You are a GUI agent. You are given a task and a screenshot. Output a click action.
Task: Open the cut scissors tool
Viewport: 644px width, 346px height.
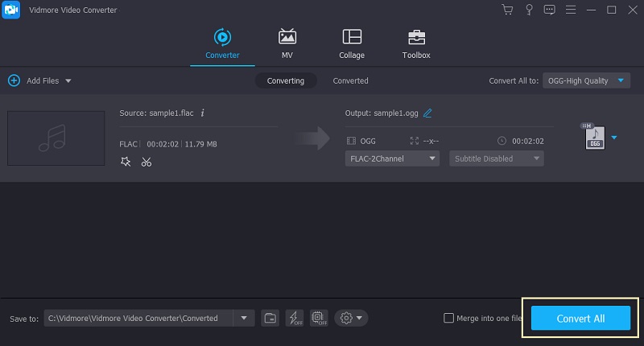(147, 162)
